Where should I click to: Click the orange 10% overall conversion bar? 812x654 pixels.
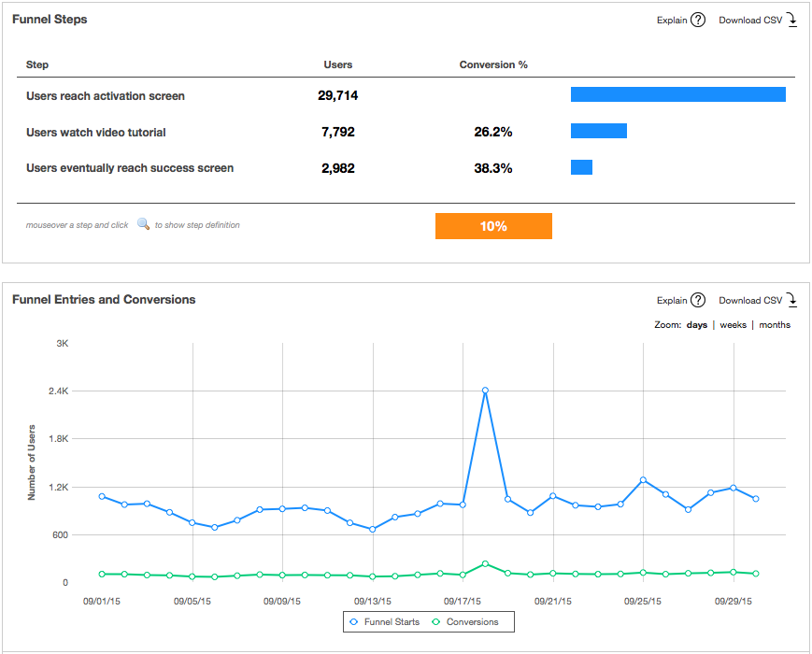(493, 226)
